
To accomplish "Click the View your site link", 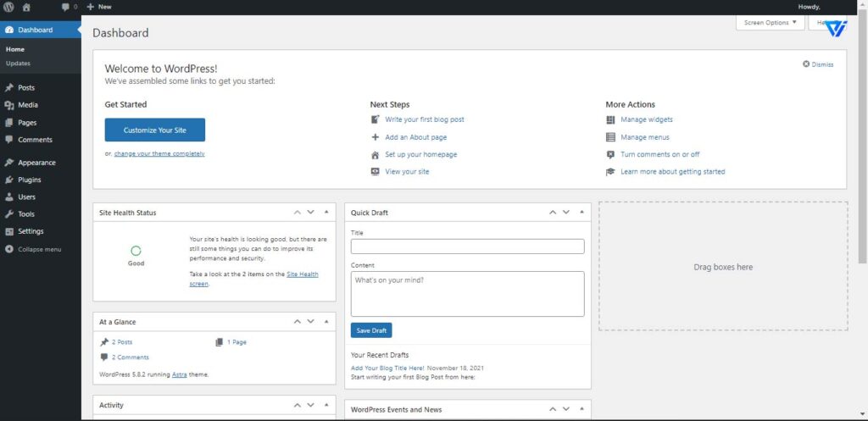I will 407,171.
